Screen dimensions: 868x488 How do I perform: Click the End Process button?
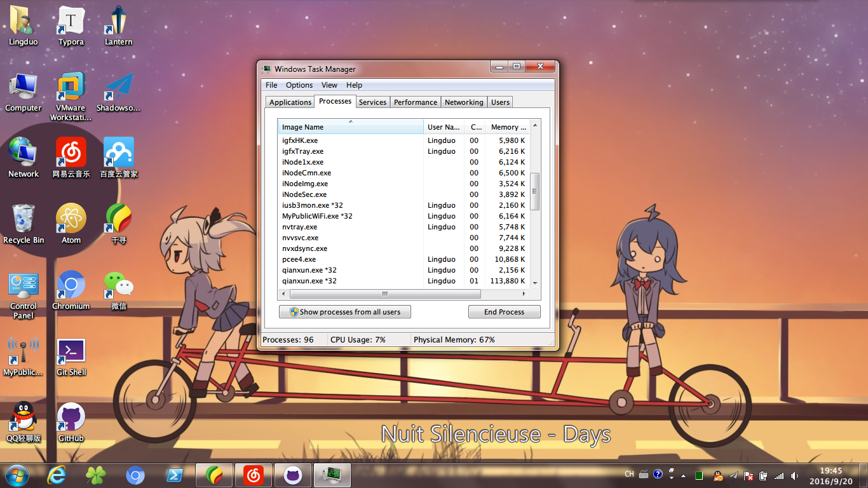click(x=504, y=312)
